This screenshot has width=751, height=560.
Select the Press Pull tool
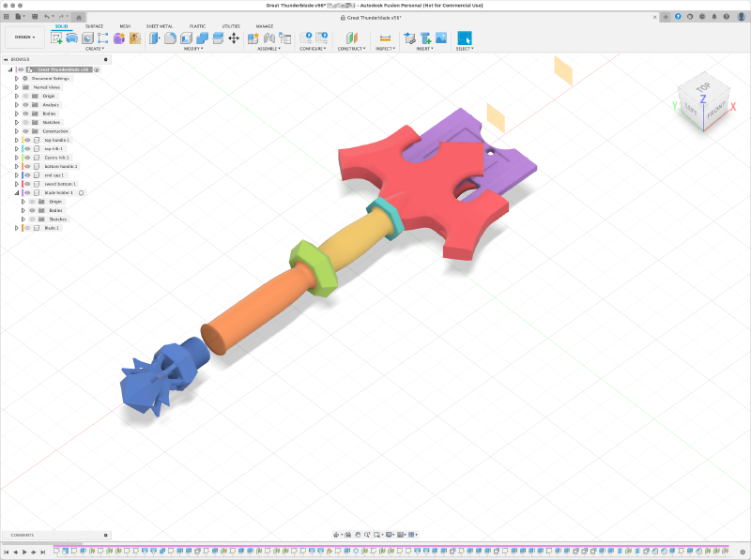(154, 38)
